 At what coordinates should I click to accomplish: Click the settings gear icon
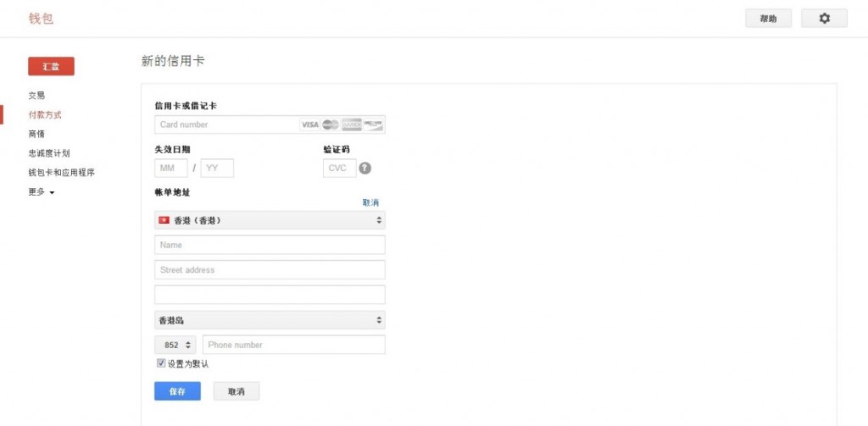(x=824, y=19)
